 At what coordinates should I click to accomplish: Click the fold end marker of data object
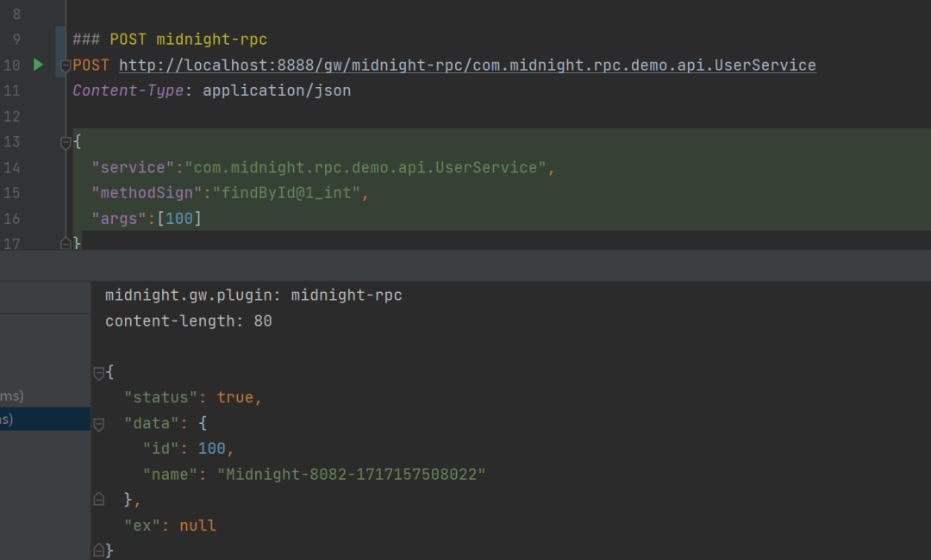[99, 499]
